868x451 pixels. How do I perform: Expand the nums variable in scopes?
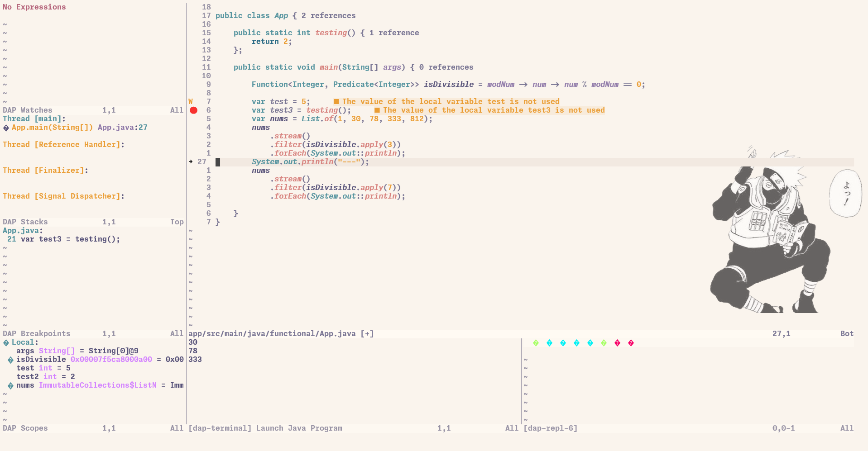coord(10,385)
